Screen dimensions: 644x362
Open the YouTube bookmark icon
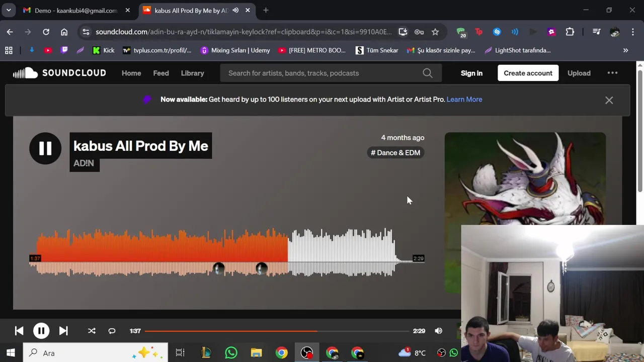(x=48, y=50)
